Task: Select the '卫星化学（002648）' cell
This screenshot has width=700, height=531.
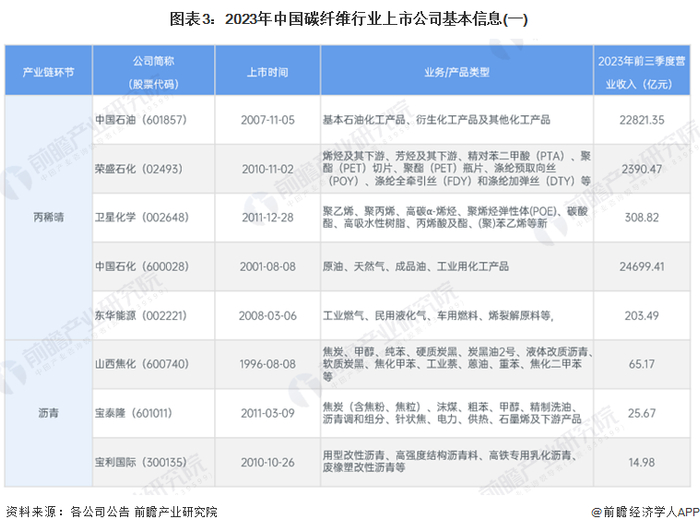Action: tap(154, 217)
